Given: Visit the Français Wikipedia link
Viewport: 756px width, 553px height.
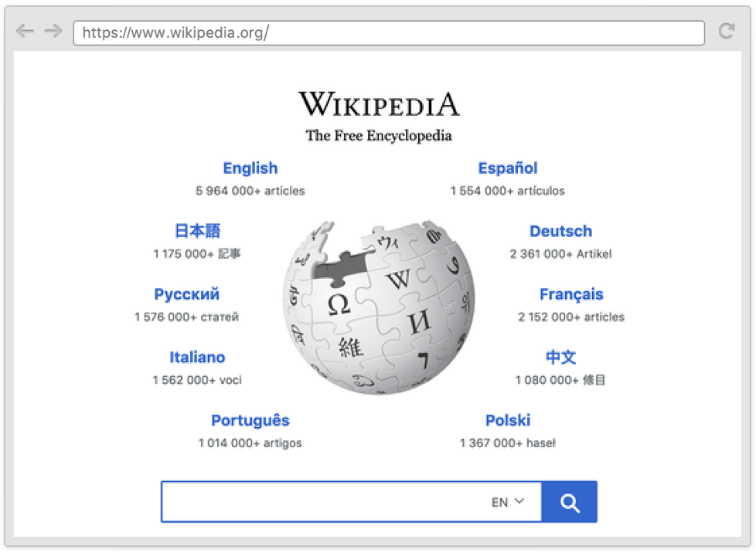Looking at the screenshot, I should (571, 294).
